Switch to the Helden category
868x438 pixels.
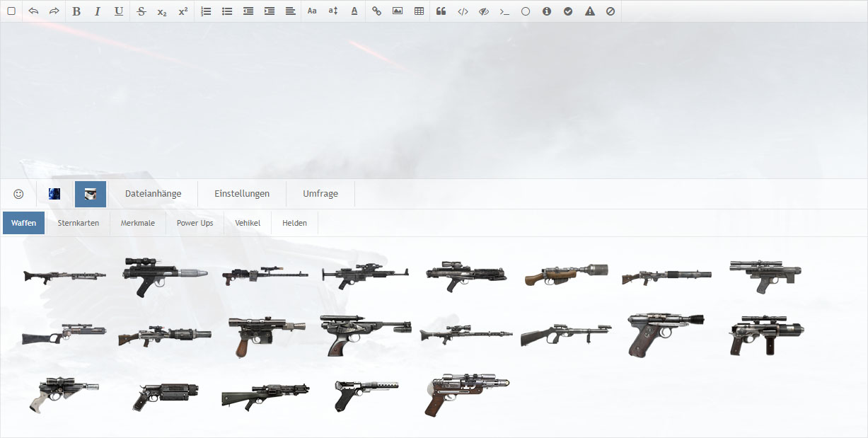point(294,223)
